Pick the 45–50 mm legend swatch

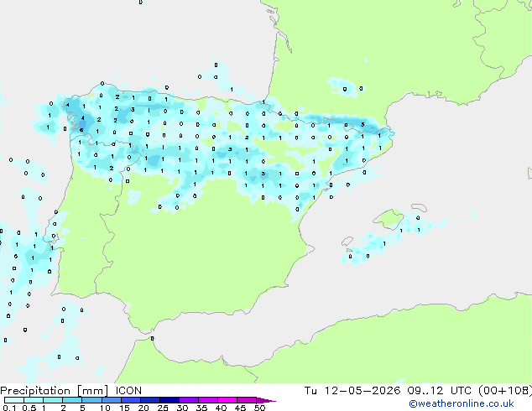pos(247,400)
